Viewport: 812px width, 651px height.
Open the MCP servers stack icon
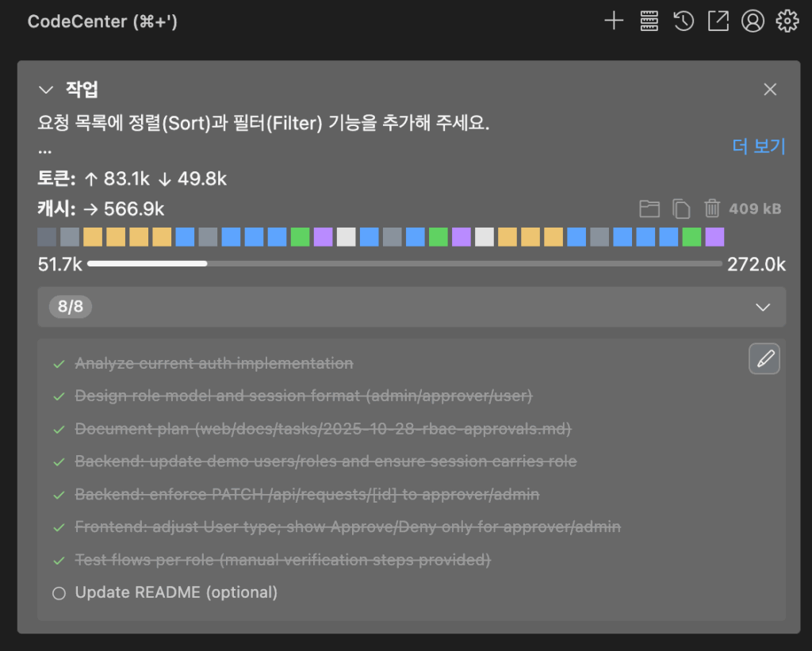pyautogui.click(x=649, y=21)
